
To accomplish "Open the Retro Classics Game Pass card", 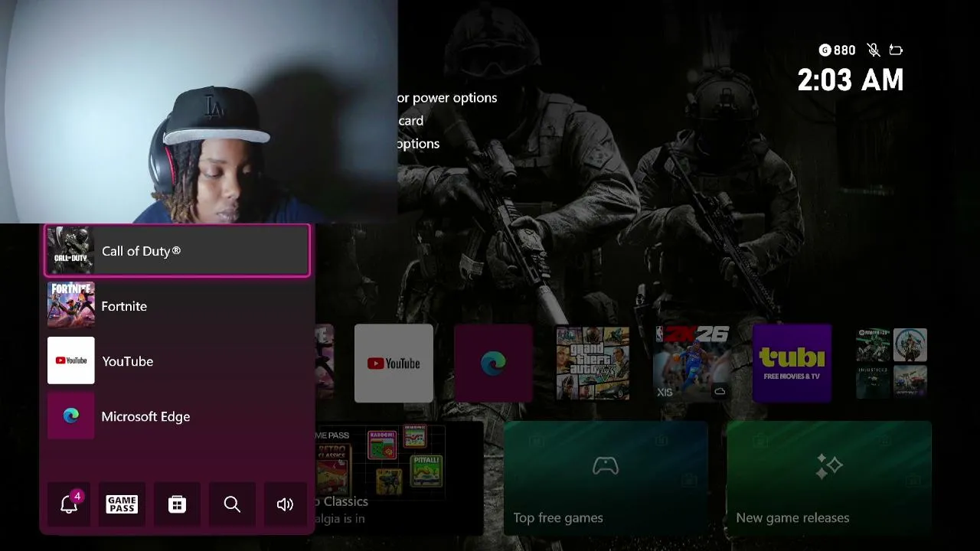I will [398, 478].
